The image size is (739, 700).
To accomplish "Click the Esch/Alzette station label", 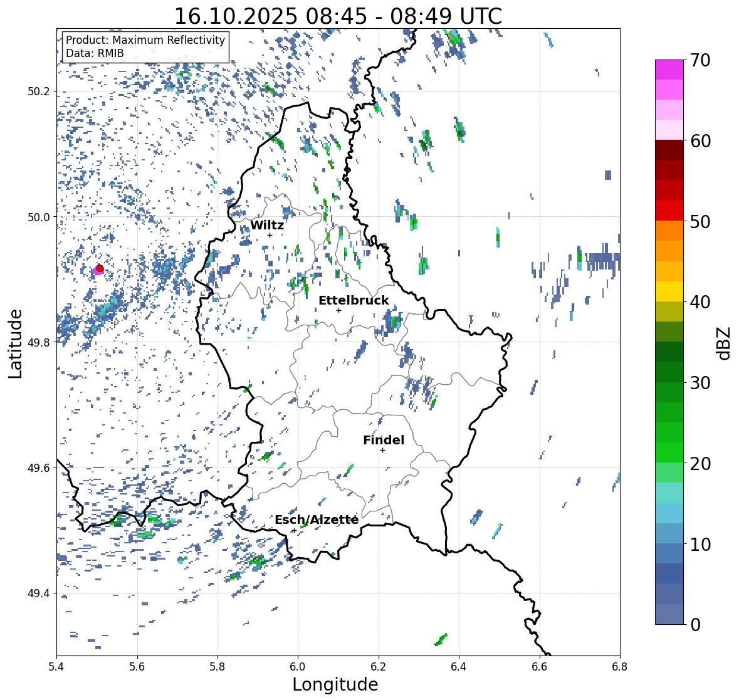I will pos(317,520).
